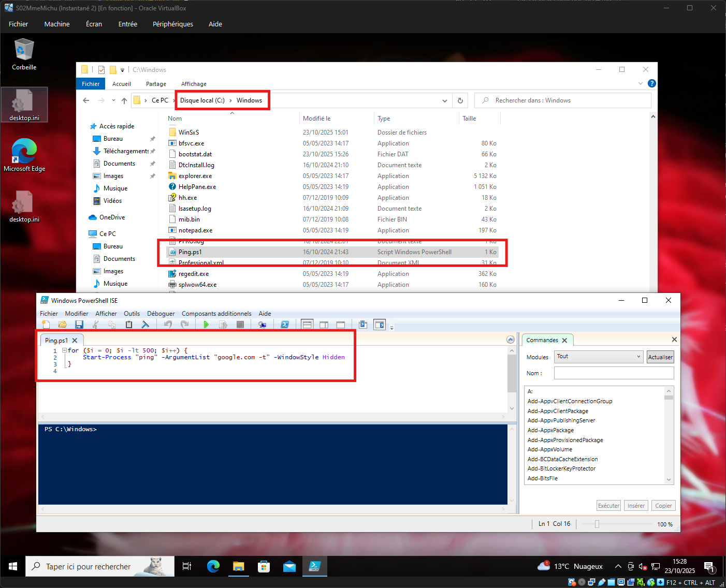The image size is (726, 588).
Task: Open Microsoft Edge from the taskbar
Action: point(213,566)
